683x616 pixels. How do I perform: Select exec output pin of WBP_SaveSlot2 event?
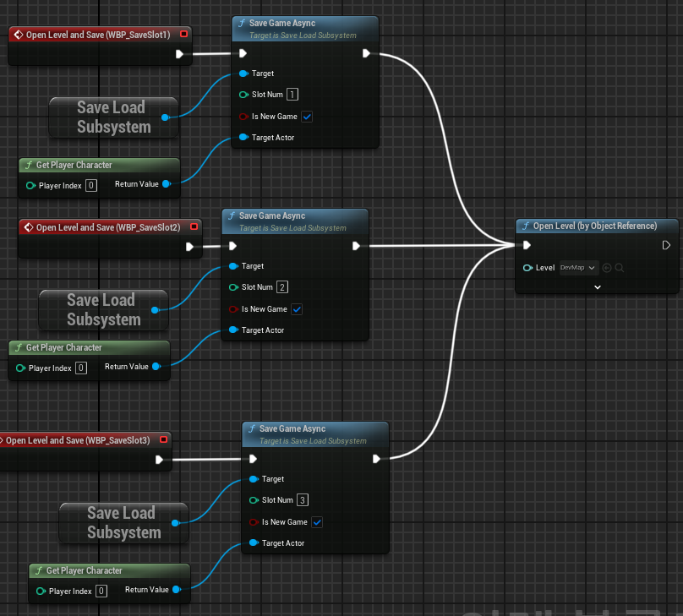pyautogui.click(x=189, y=247)
